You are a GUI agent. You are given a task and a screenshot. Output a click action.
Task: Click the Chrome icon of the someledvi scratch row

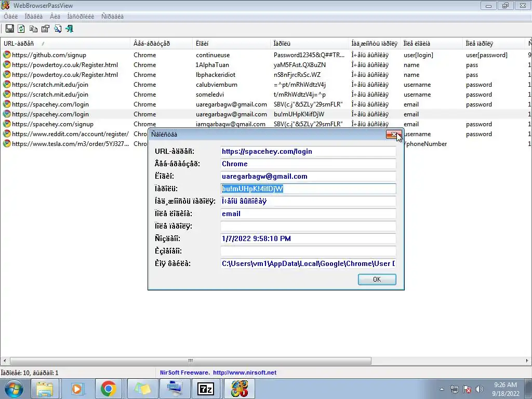coord(6,94)
